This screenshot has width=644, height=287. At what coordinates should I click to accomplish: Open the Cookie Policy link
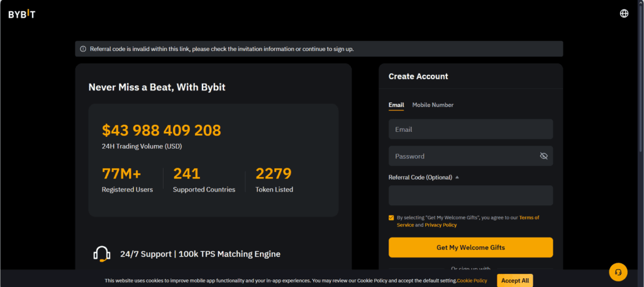pyautogui.click(x=472, y=281)
